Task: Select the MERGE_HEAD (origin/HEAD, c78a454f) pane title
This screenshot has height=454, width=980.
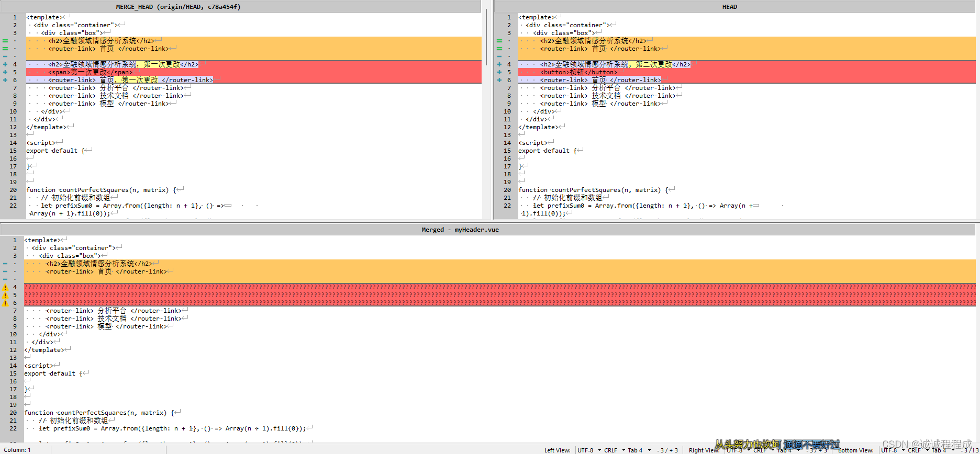Action: 178,7
